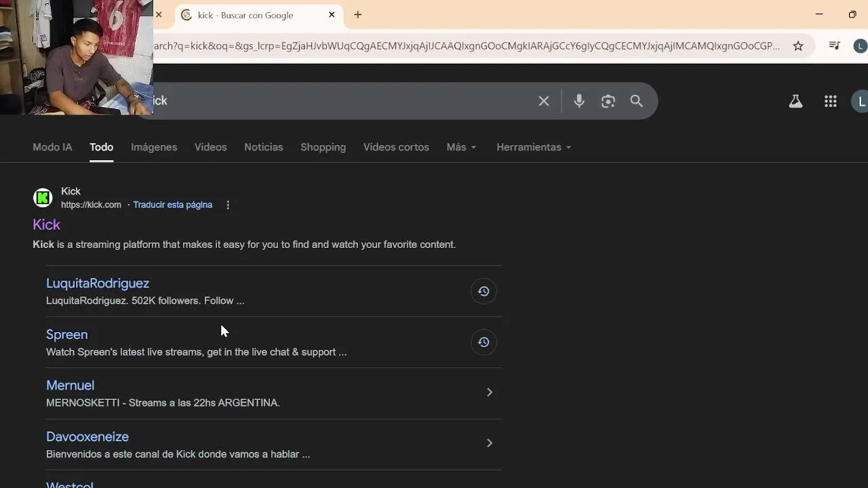Open Search Labs flask icon

point(795,102)
